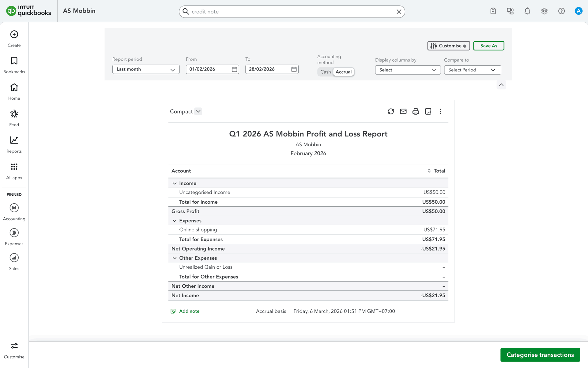Open pinned Expenses section
Screen dimensions: 588x368
[x=14, y=237]
